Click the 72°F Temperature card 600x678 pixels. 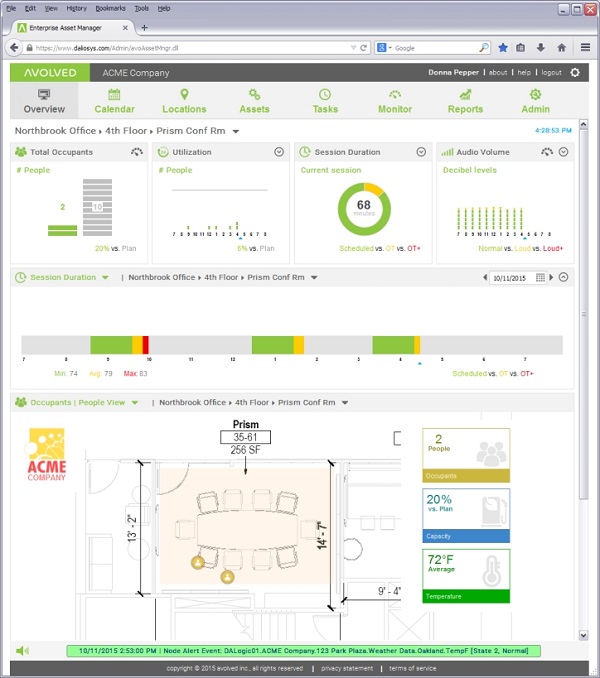click(x=466, y=576)
